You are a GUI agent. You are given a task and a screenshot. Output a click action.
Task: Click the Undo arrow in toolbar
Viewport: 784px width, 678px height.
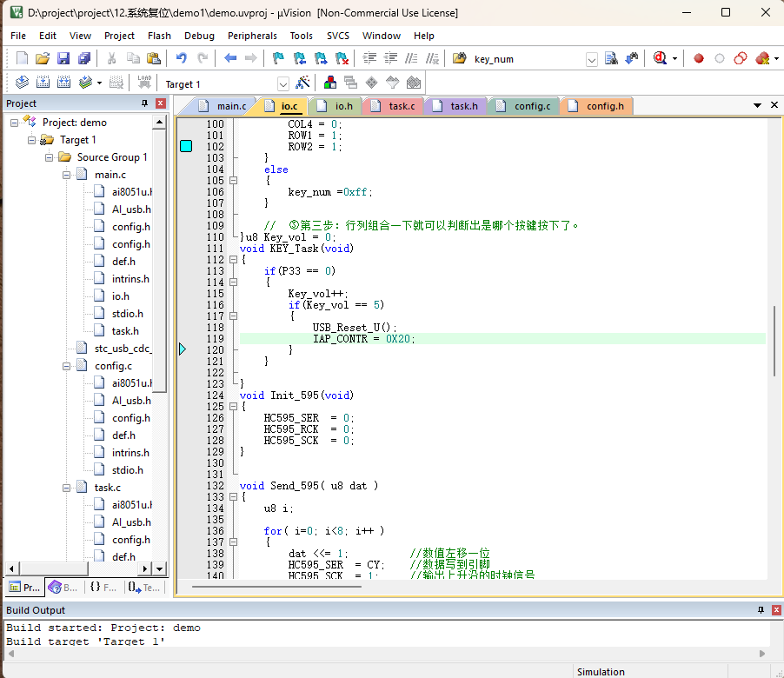tap(182, 58)
